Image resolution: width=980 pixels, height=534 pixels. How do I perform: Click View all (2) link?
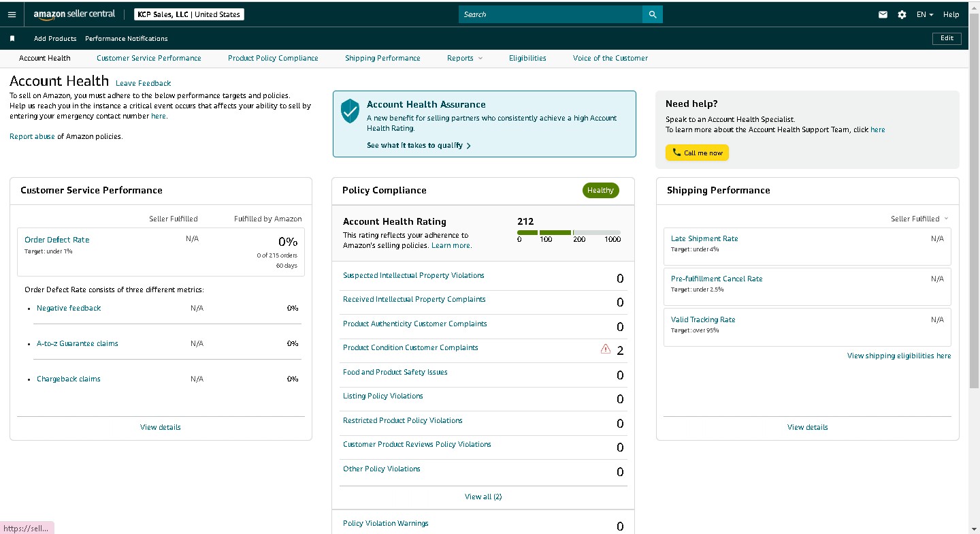(x=483, y=497)
